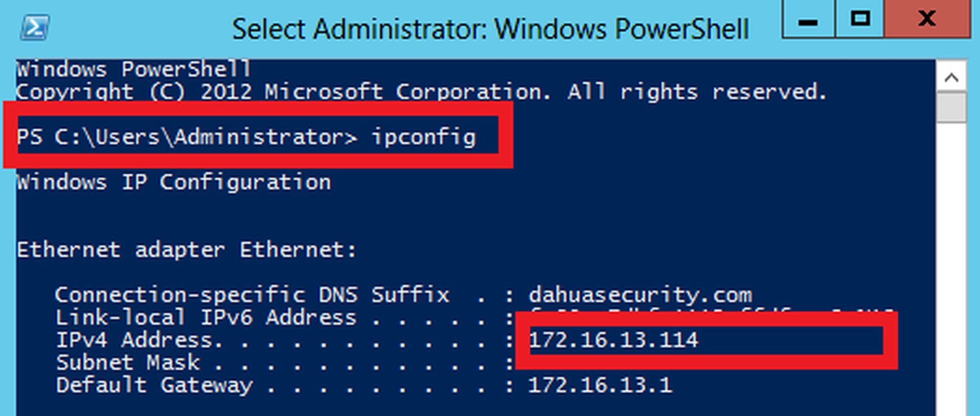Click the window title text

click(x=490, y=29)
